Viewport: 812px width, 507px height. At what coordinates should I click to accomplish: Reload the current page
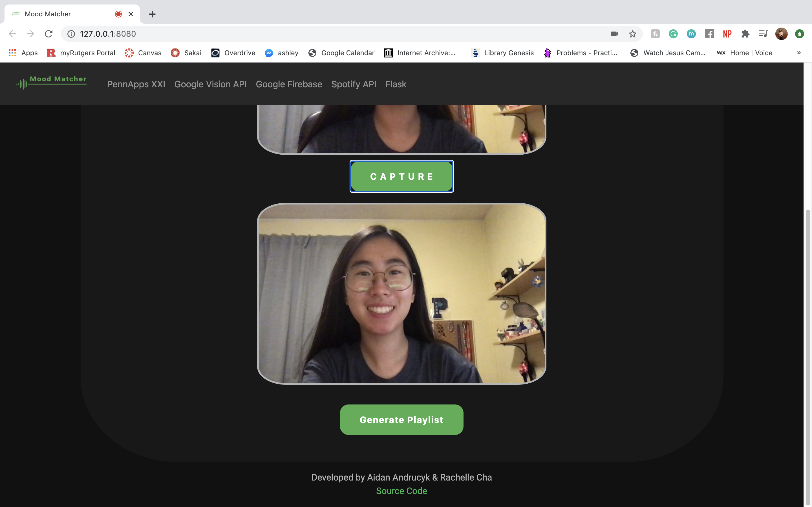point(49,34)
